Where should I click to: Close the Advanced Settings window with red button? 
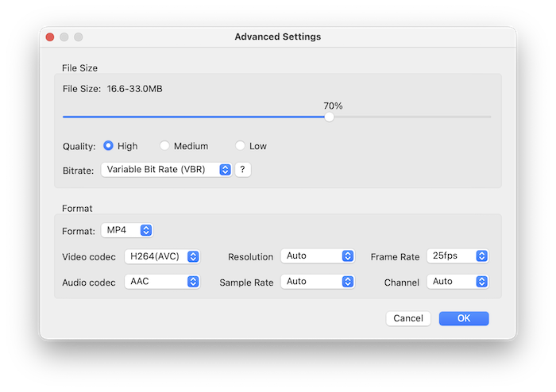pyautogui.click(x=49, y=37)
